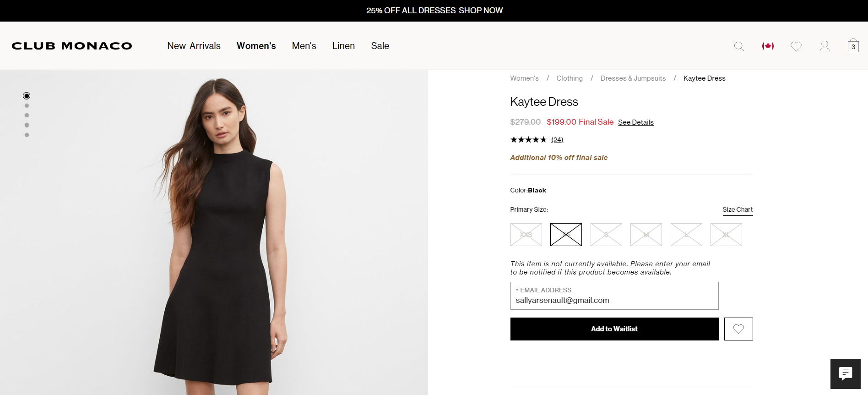Save dress with heart button beside waitlist
This screenshot has height=395, width=868.
(x=738, y=329)
